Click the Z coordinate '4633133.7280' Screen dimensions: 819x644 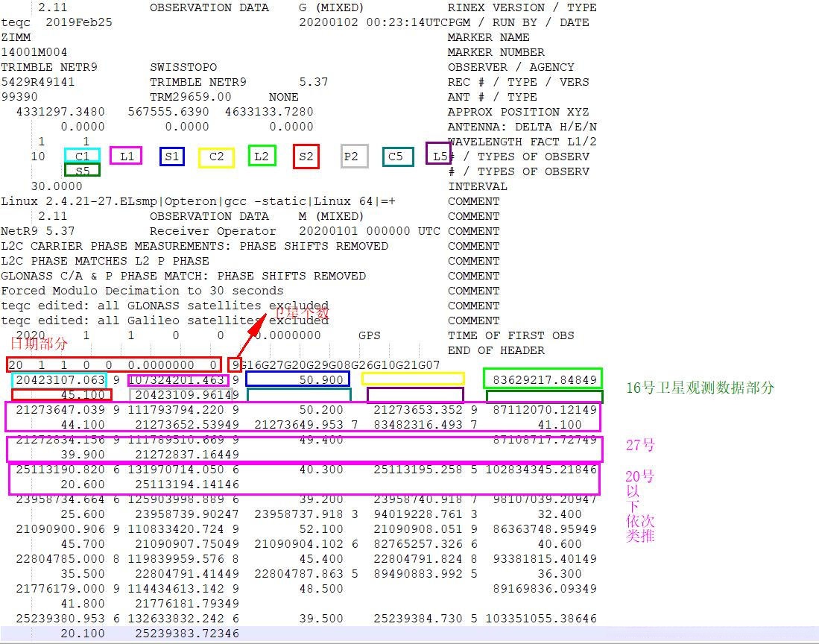point(269,112)
